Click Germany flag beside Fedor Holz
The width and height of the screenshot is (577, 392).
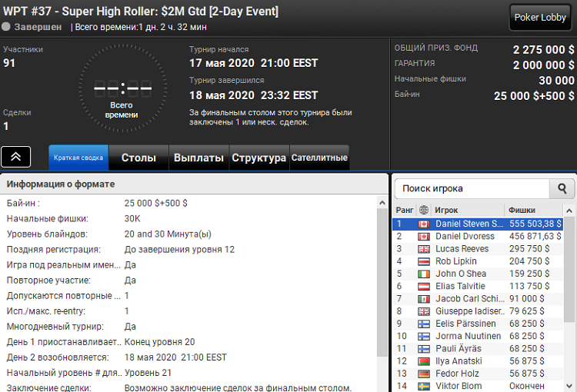(424, 374)
